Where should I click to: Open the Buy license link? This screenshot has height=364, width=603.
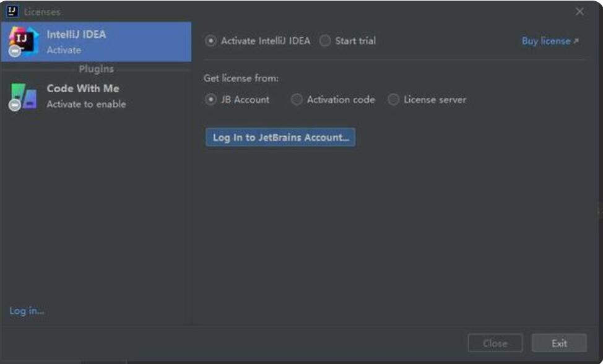click(x=545, y=41)
